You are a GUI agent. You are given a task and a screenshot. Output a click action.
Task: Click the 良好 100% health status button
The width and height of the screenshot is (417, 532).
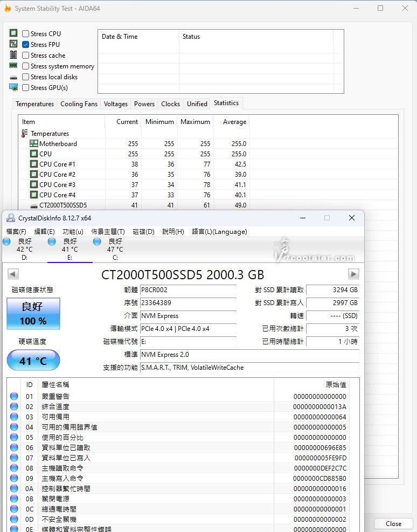[33, 314]
